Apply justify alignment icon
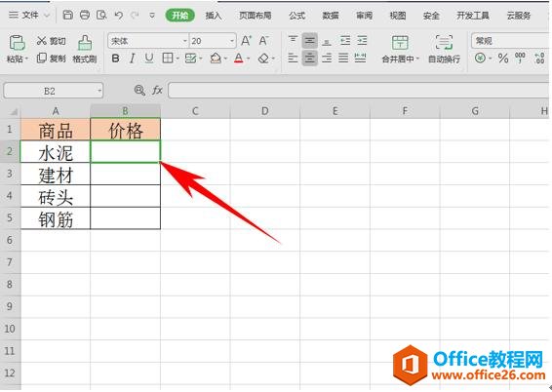Screen dimensions: 552x392 [x=343, y=59]
